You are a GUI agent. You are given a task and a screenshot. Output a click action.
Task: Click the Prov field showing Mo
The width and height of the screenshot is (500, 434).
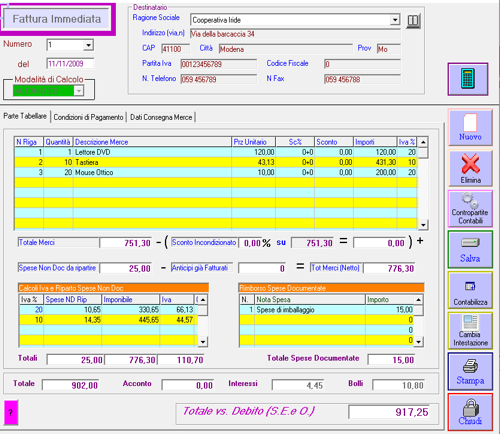coord(388,49)
